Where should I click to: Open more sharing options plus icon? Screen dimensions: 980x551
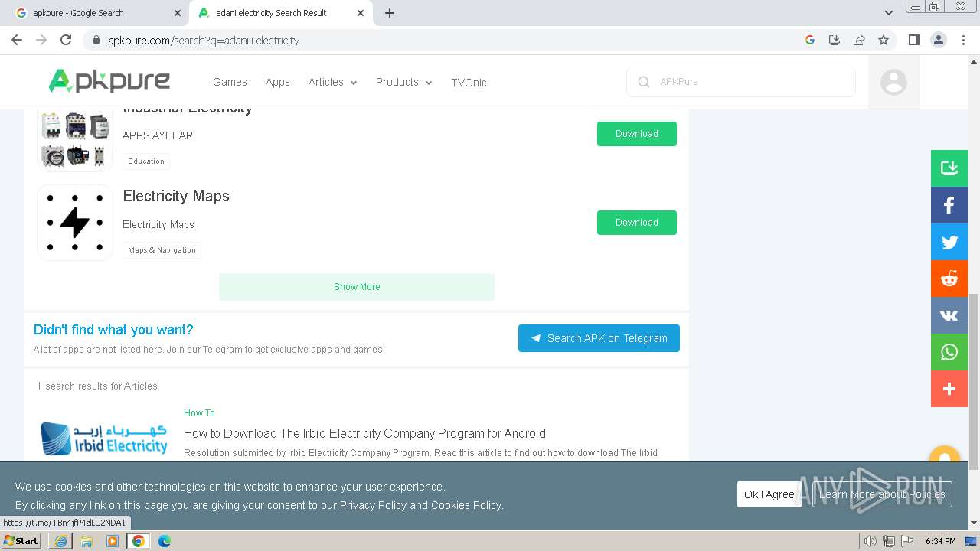(x=949, y=389)
